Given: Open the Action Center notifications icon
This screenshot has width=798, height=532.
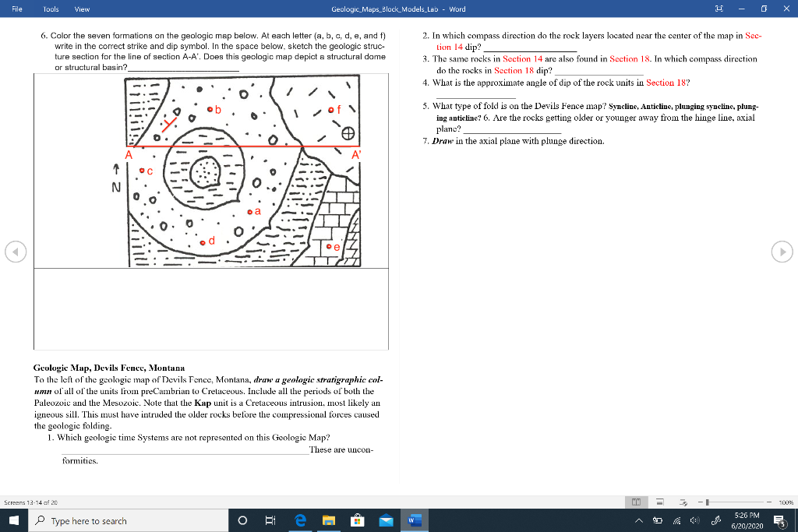Looking at the screenshot, I should pyautogui.click(x=779, y=520).
